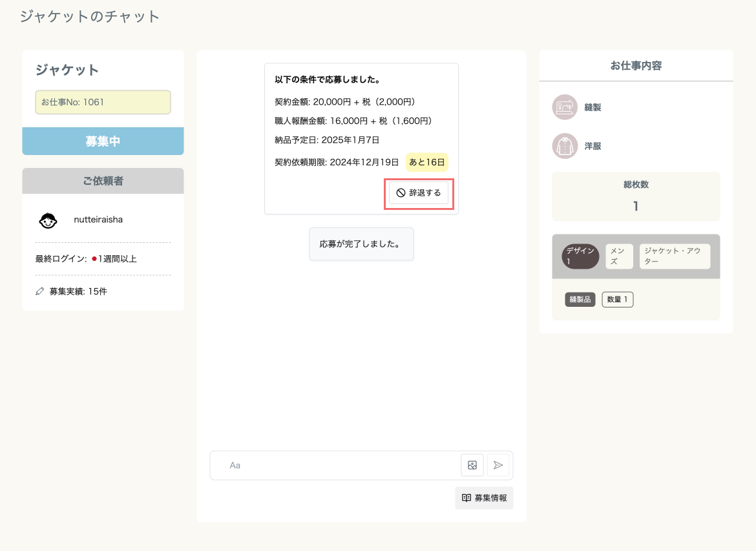Click the 契約依頼期限 2024年12月19日 text
This screenshot has height=551, width=756.
(x=337, y=162)
